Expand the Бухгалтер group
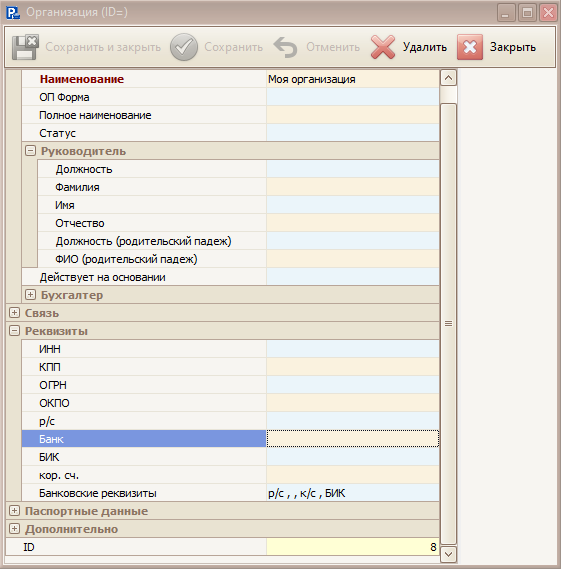 tap(30, 295)
